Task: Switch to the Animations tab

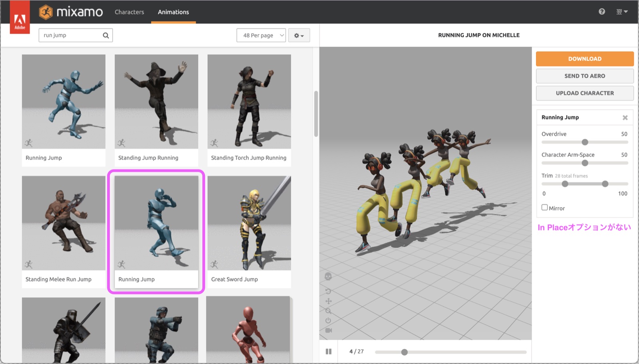Action: pyautogui.click(x=173, y=12)
